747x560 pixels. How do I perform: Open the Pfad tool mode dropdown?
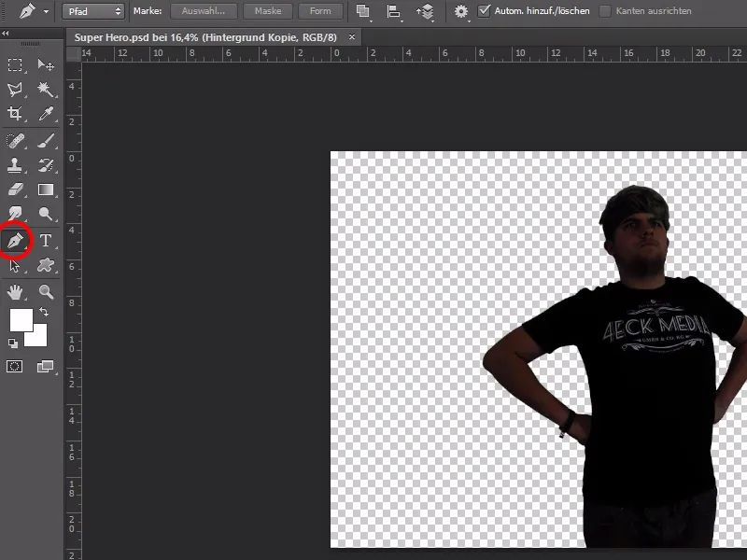tap(93, 11)
